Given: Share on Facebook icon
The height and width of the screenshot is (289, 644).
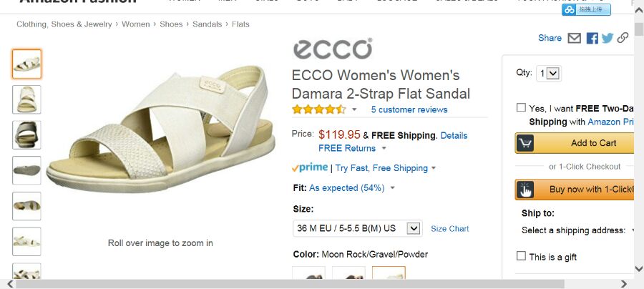Looking at the screenshot, I should (592, 38).
